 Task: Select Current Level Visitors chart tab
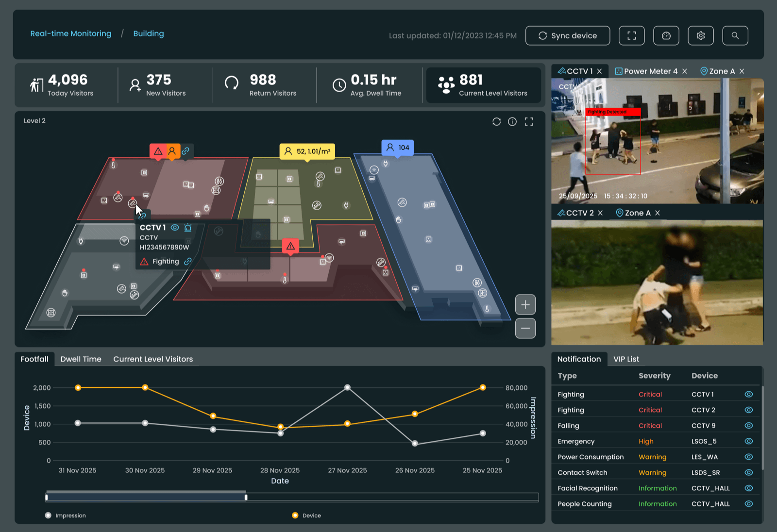153,359
